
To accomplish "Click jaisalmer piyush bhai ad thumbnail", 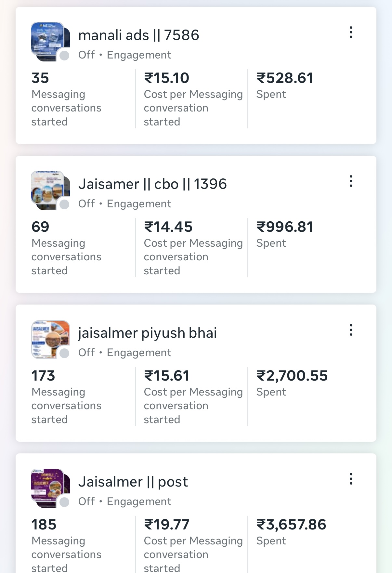I will click(x=49, y=338).
